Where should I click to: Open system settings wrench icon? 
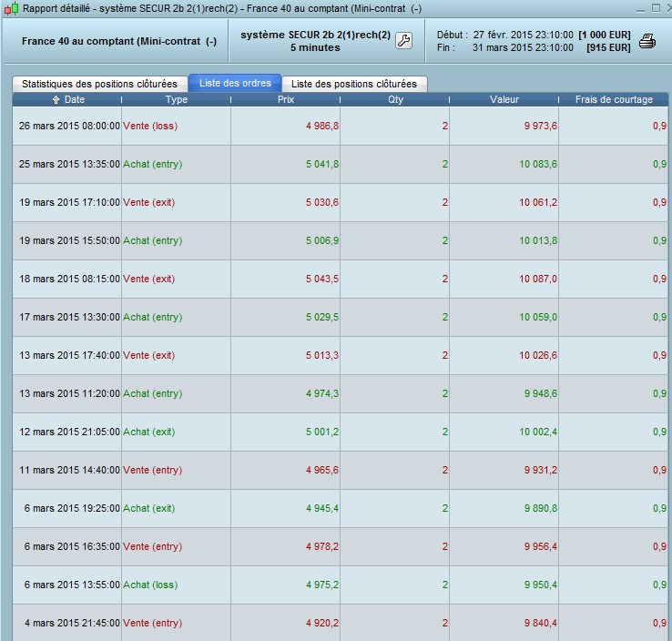pos(403,41)
